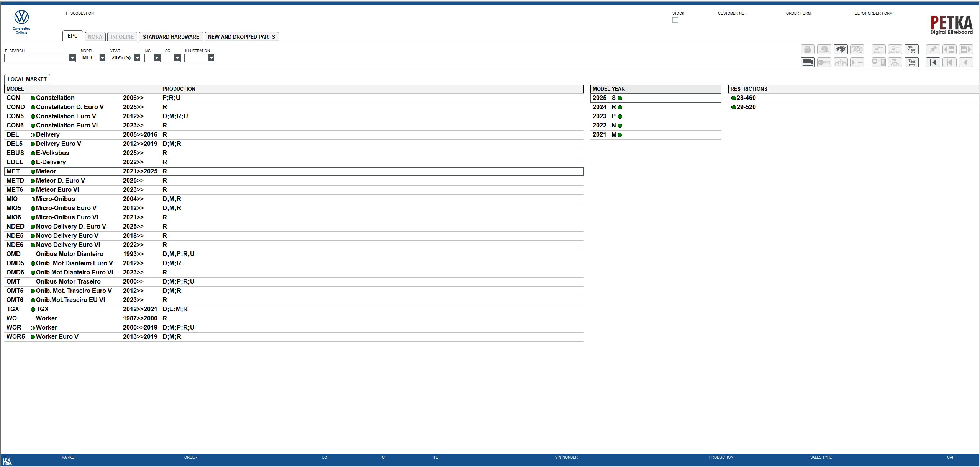Click the vehicle parts list icon
Screen dimensions: 980x467
click(x=895, y=62)
